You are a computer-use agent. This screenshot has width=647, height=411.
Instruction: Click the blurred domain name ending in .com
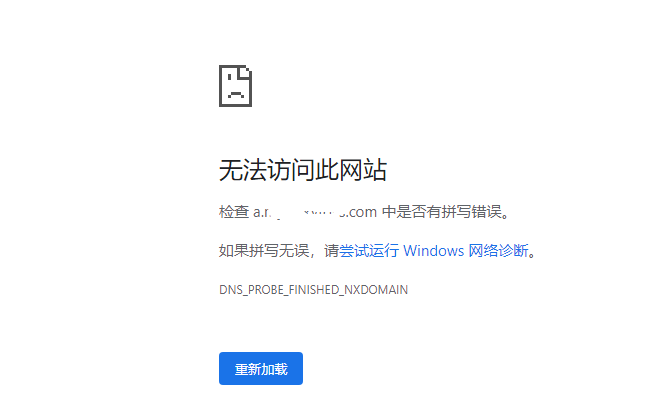pos(315,212)
